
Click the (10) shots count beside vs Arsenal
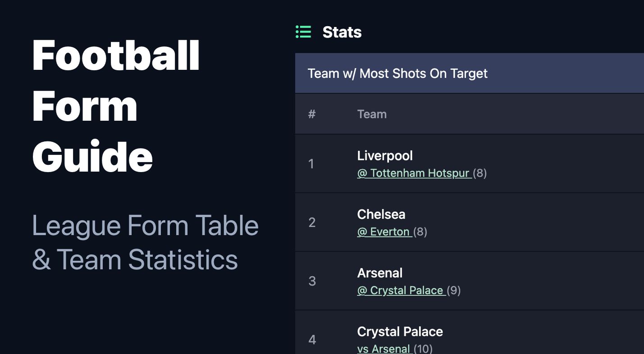pyautogui.click(x=423, y=349)
